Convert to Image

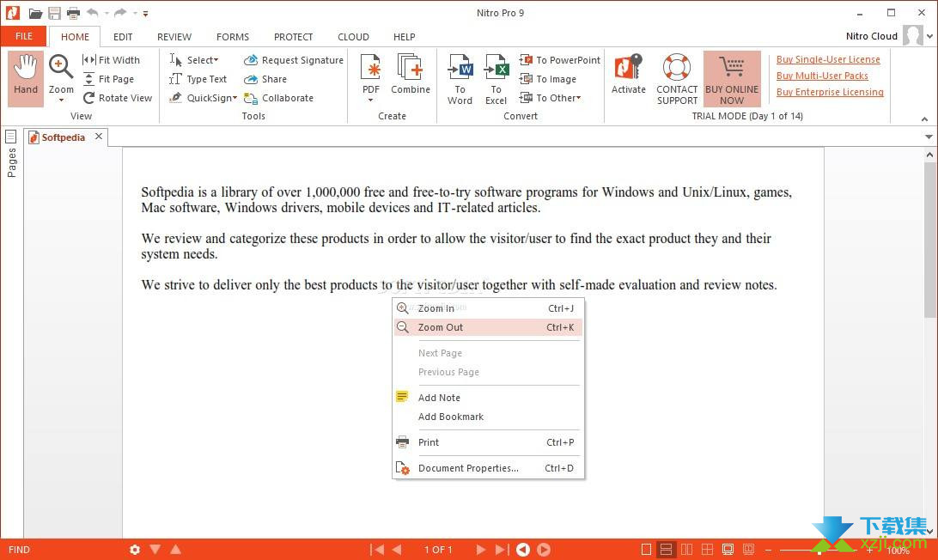point(548,79)
